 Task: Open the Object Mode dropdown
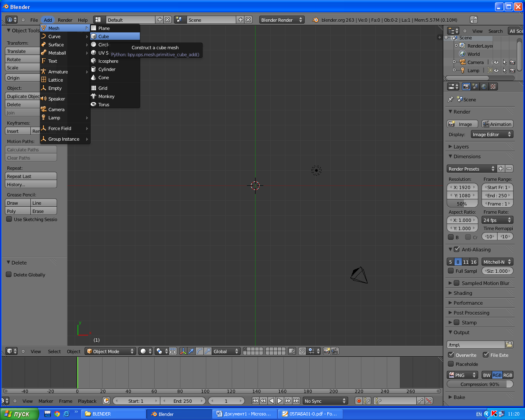[110, 351]
